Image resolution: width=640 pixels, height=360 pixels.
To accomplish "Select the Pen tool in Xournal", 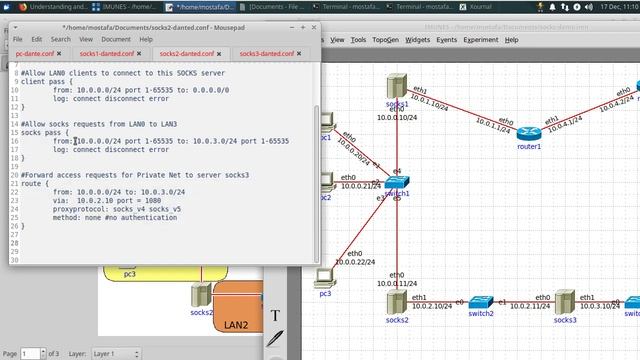I will coord(275,338).
